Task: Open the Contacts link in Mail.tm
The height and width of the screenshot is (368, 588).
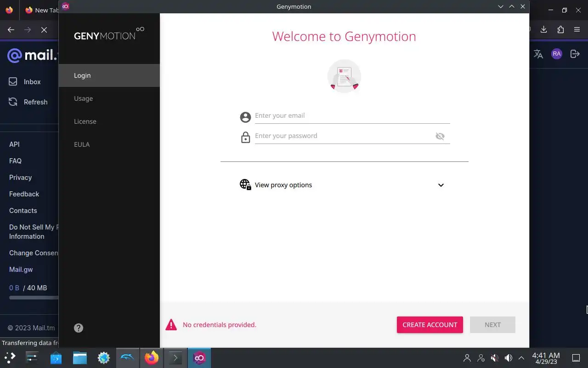Action: tap(23, 211)
